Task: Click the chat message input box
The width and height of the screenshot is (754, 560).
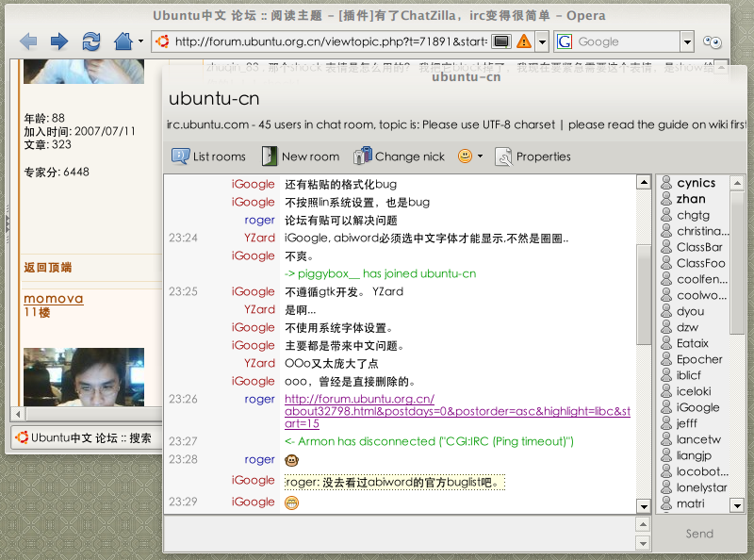Action: (400, 534)
